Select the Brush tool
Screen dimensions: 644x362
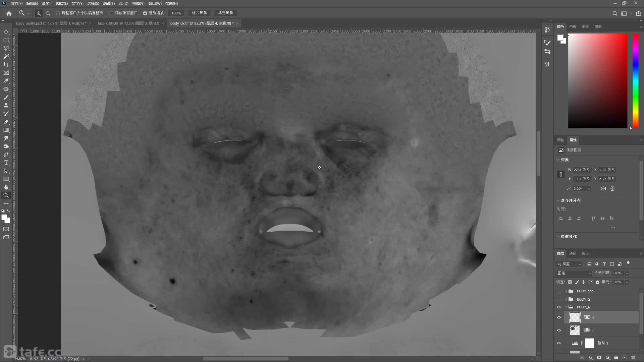tap(6, 97)
